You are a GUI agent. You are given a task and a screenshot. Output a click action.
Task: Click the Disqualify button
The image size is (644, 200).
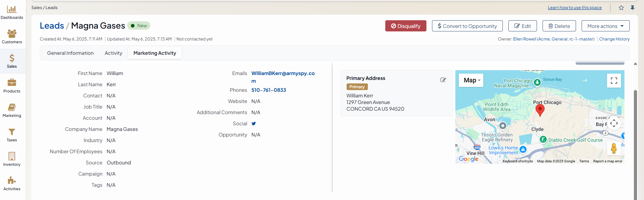point(406,26)
